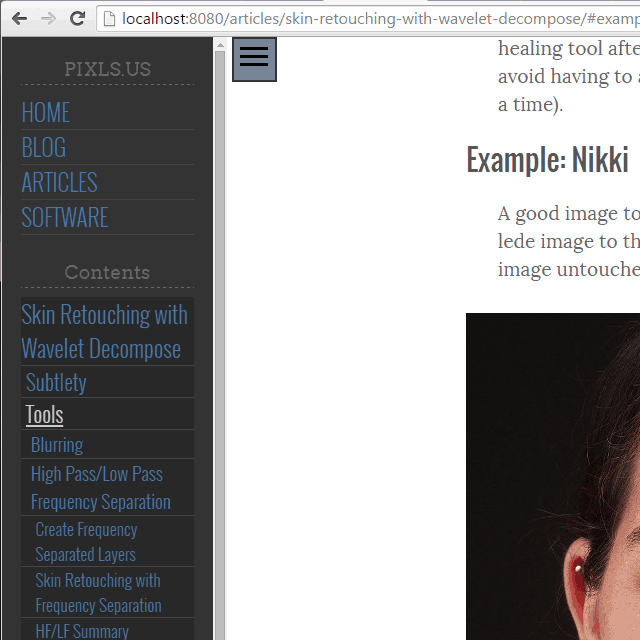The height and width of the screenshot is (640, 640).
Task: Jump to the HF/LF Summary section
Action: [x=82, y=631]
